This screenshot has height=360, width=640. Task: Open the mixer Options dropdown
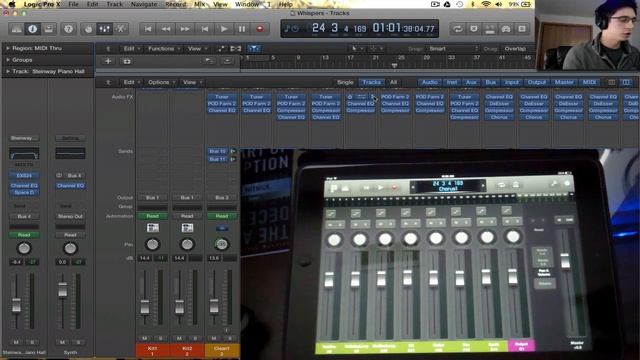(161, 82)
